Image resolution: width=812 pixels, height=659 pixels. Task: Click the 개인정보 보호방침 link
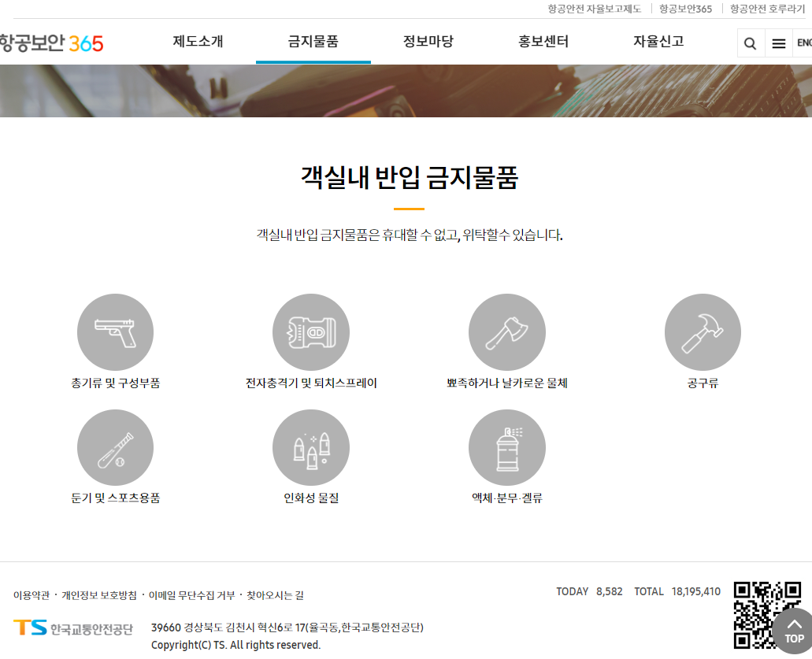tap(97, 597)
